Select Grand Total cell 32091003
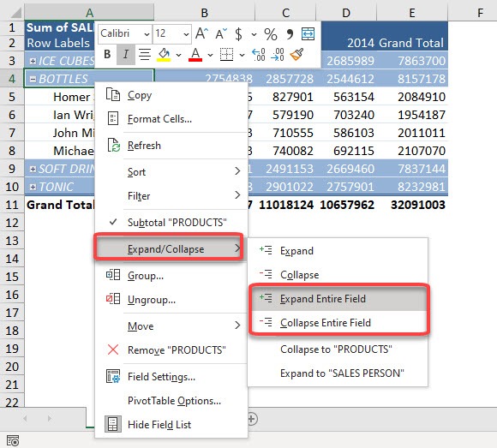The image size is (497, 448). coord(412,205)
